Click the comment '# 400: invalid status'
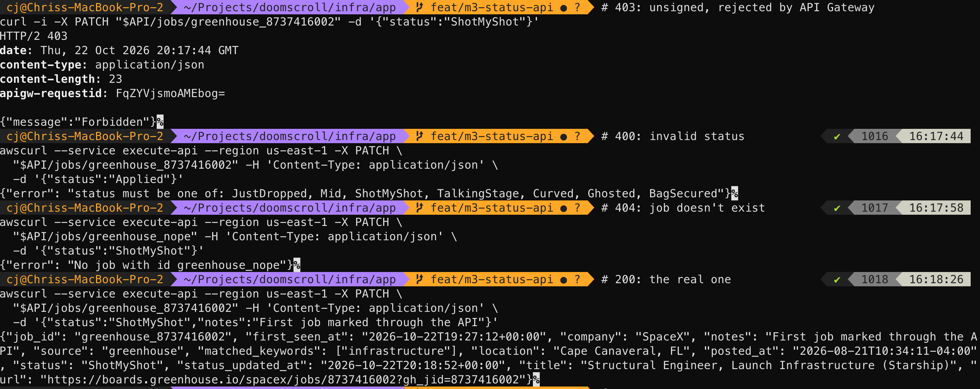Screen dimensions: 980x389 [673, 136]
